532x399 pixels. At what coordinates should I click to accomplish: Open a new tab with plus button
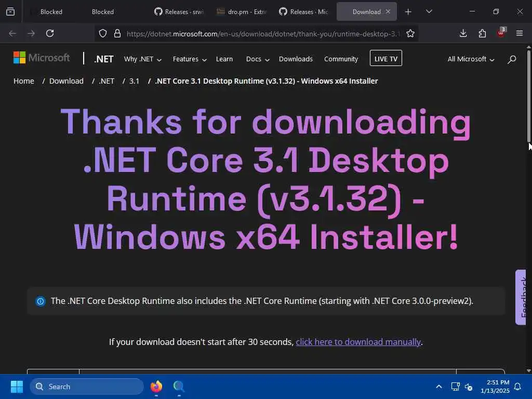[x=408, y=12]
